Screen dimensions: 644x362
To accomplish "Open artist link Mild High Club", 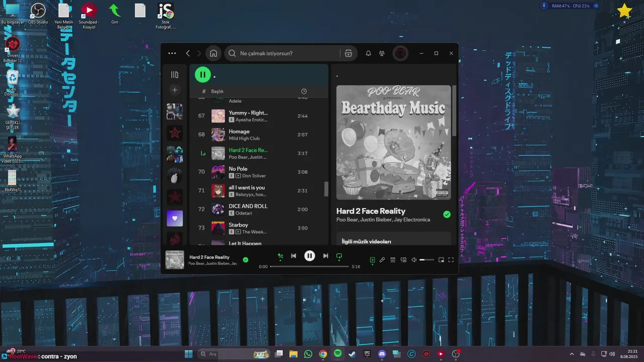I will [244, 138].
